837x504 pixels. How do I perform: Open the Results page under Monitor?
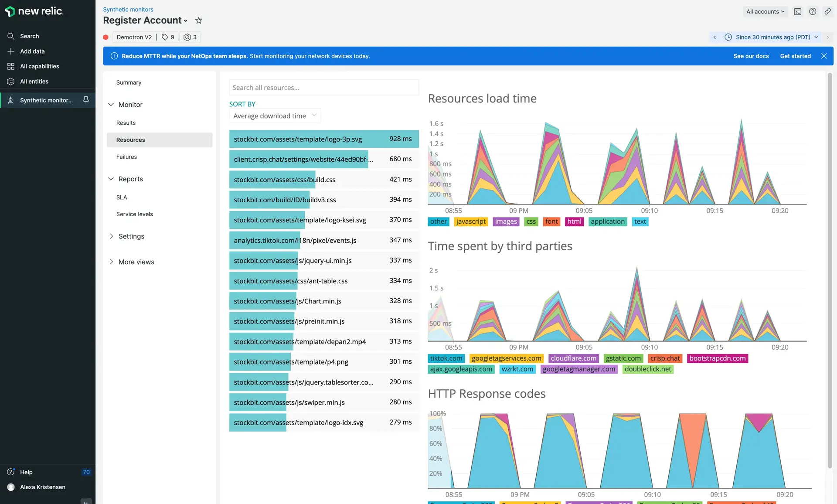pyautogui.click(x=126, y=123)
